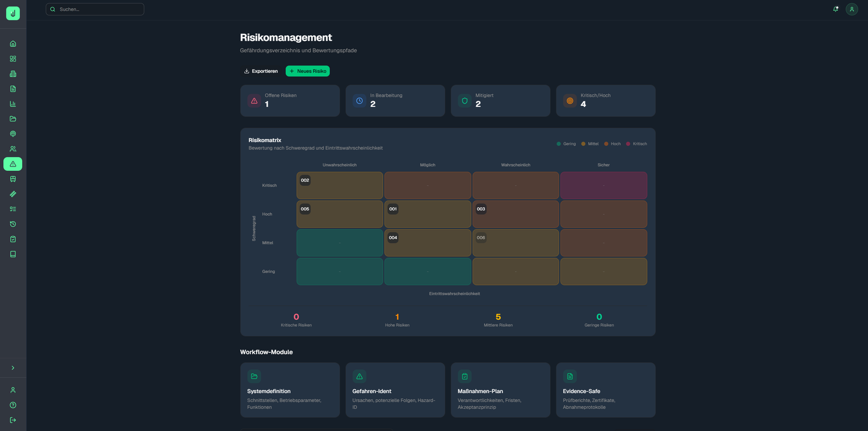This screenshot has height=431, width=868.
Task: Open the Systemdefinition workflow module
Action: (x=290, y=390)
